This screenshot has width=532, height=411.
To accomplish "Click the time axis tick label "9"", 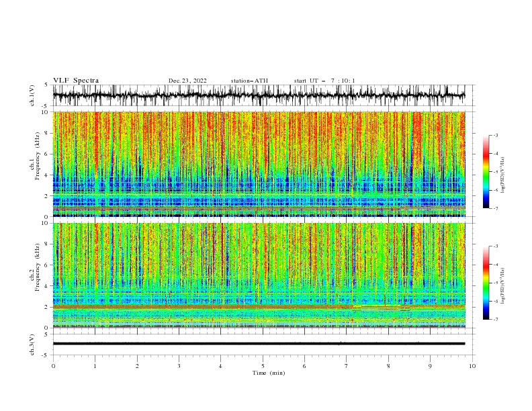I will click(x=430, y=366).
